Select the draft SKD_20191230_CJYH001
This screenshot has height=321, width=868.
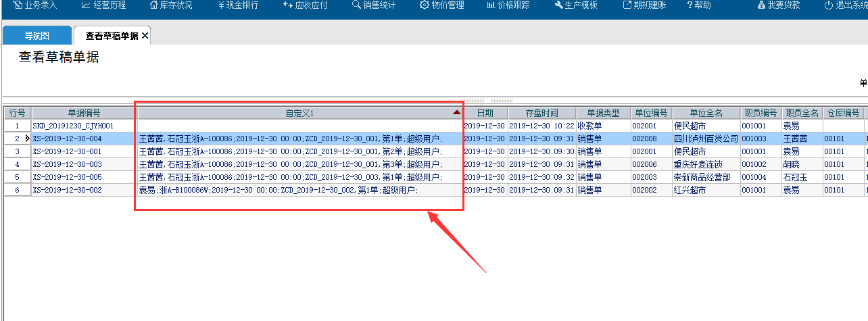coord(84,126)
